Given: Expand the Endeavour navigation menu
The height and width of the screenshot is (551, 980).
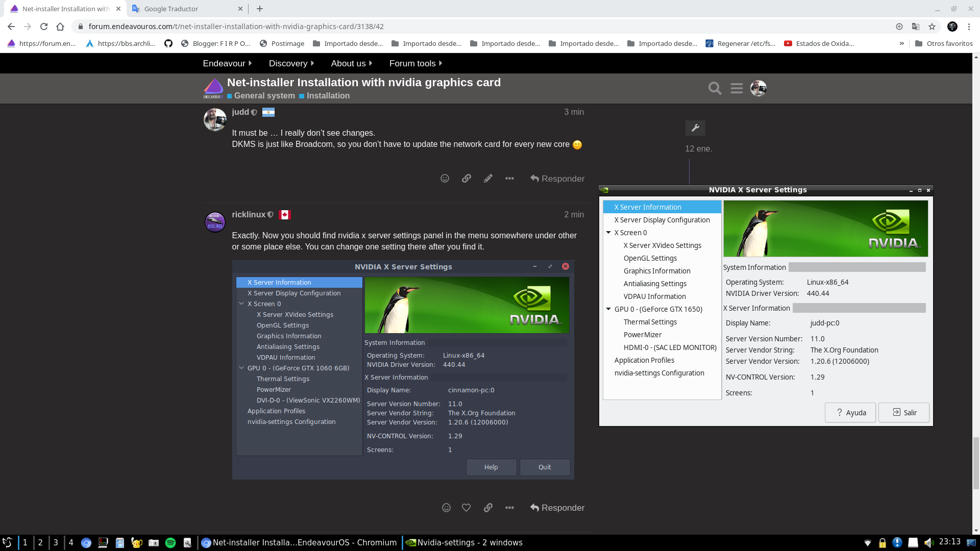Looking at the screenshot, I should point(227,63).
